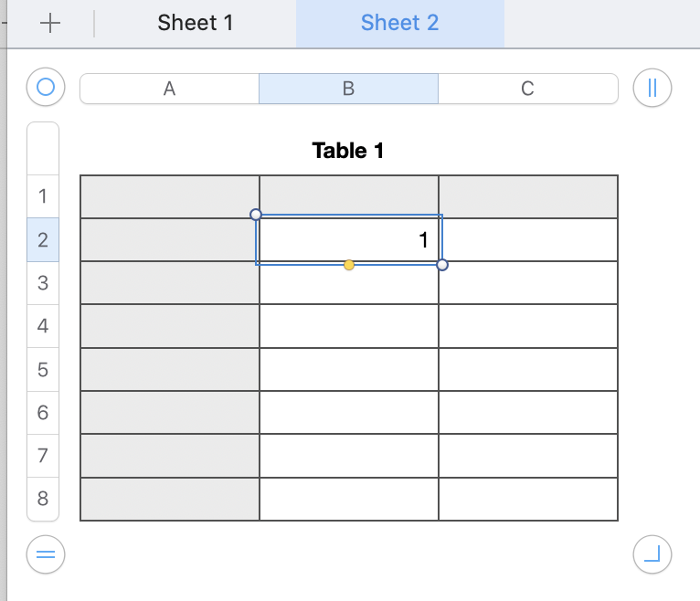Select column B header
This screenshot has height=601, width=700.
tap(348, 89)
